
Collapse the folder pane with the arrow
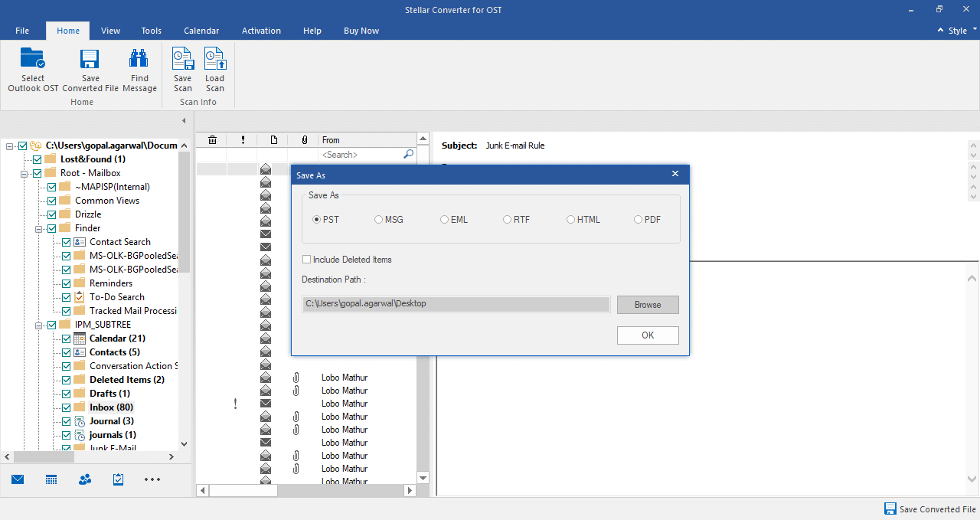[x=184, y=121]
